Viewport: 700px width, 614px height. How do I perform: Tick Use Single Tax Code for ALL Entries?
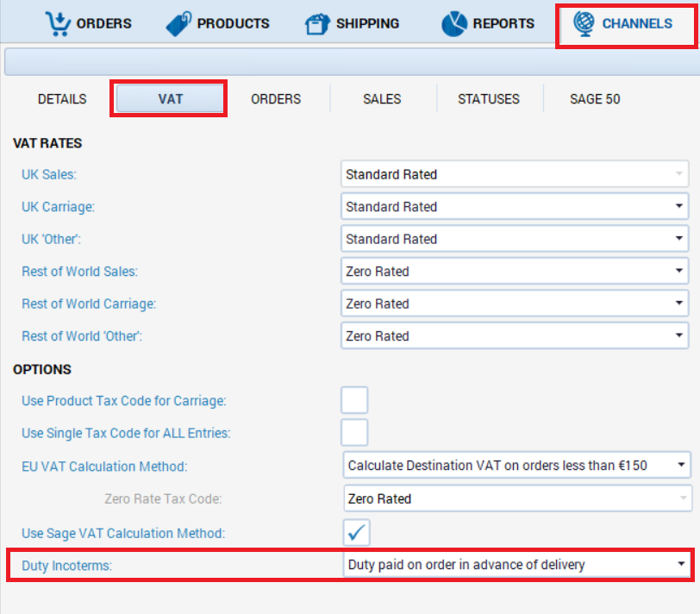coord(354,433)
